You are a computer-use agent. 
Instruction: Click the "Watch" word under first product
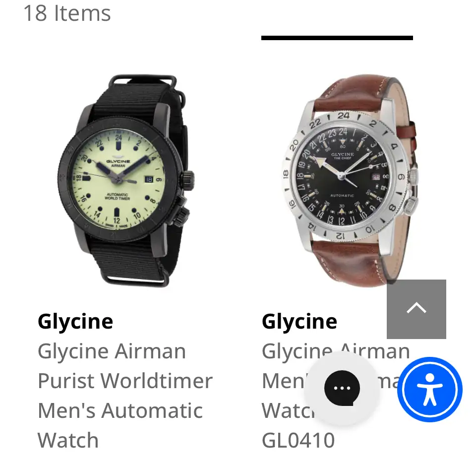tap(68, 440)
